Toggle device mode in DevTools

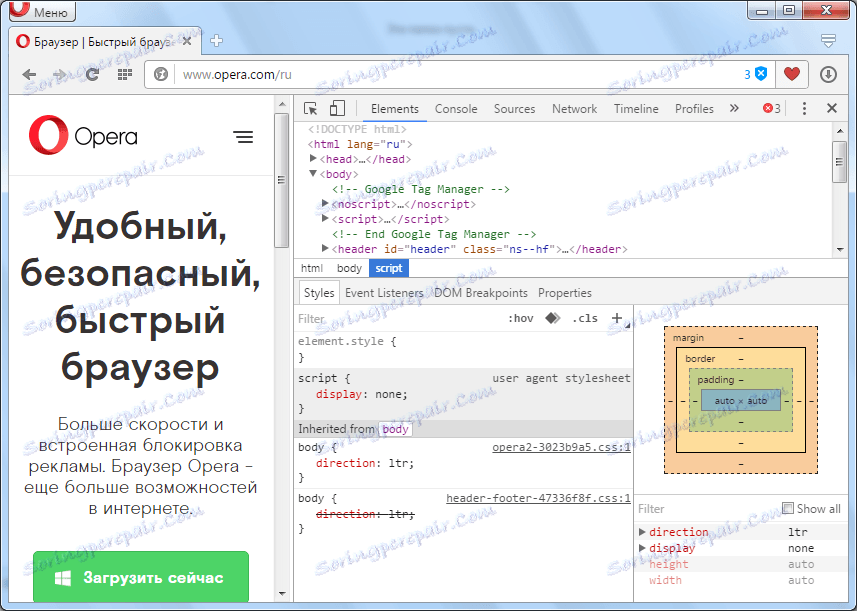337,108
